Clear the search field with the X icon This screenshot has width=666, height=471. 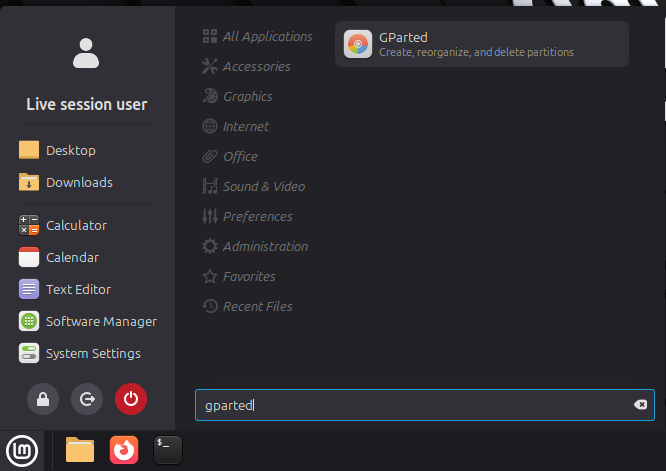coord(641,405)
